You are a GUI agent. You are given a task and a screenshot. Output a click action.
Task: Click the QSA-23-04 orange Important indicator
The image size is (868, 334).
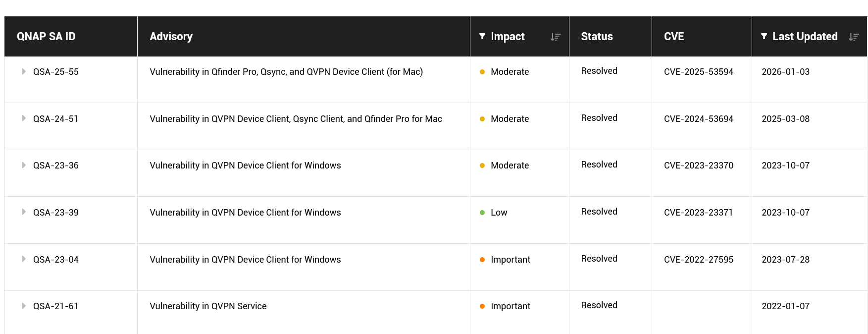pyautogui.click(x=482, y=260)
